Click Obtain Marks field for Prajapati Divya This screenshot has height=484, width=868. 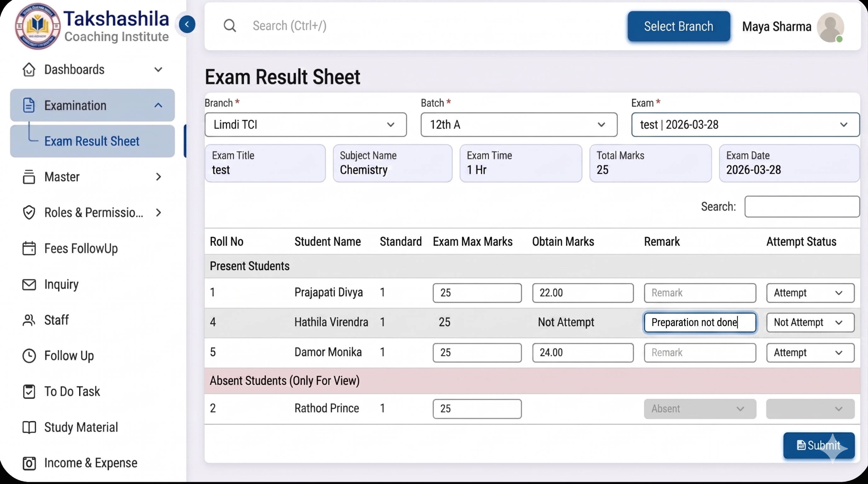tap(582, 293)
